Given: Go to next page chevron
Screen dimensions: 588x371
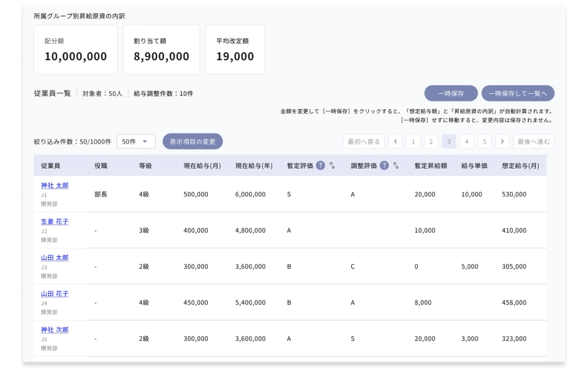Looking at the screenshot, I should pyautogui.click(x=502, y=141).
